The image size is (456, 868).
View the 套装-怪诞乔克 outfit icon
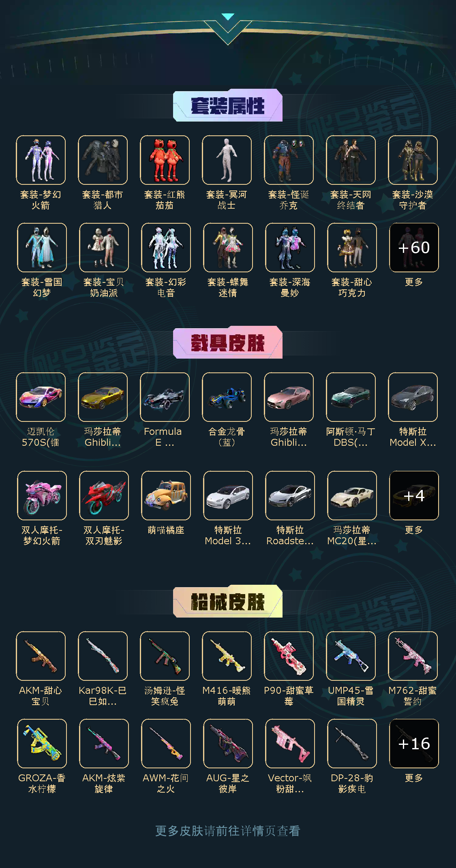tap(289, 160)
